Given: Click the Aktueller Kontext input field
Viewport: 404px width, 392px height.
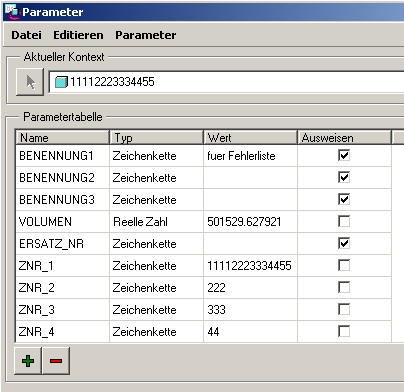Looking at the screenshot, I should [227, 82].
